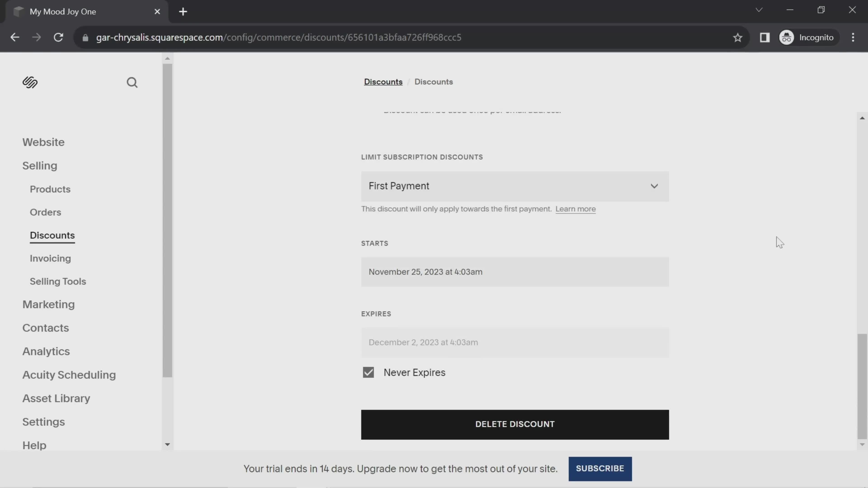Click the main panel scrollbar thumb
The image size is (868, 488).
pos(862,386)
